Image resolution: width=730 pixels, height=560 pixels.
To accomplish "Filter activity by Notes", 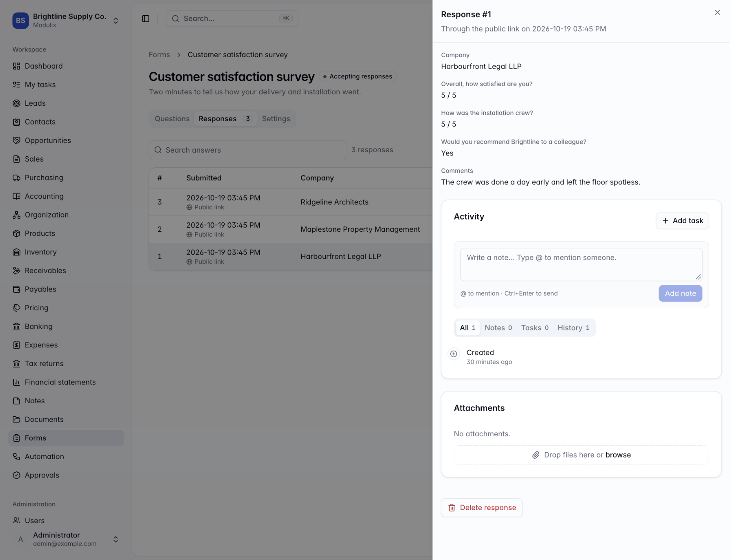I will pos(498,328).
